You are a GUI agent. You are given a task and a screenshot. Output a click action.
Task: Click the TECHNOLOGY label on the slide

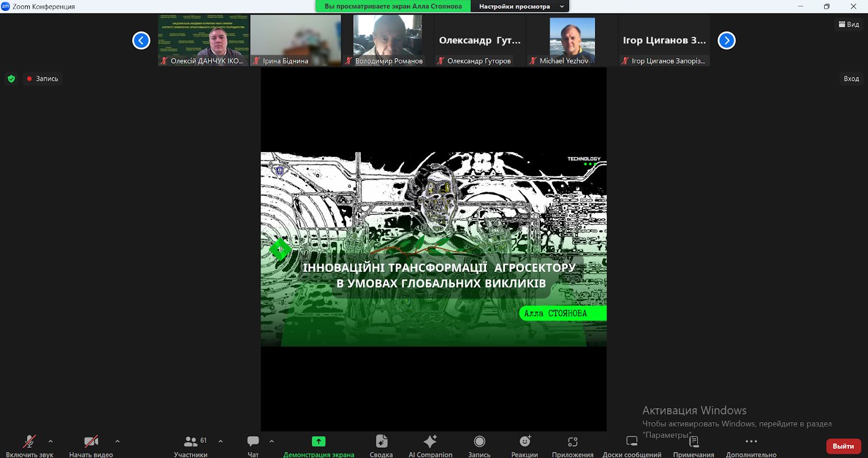coord(584,159)
